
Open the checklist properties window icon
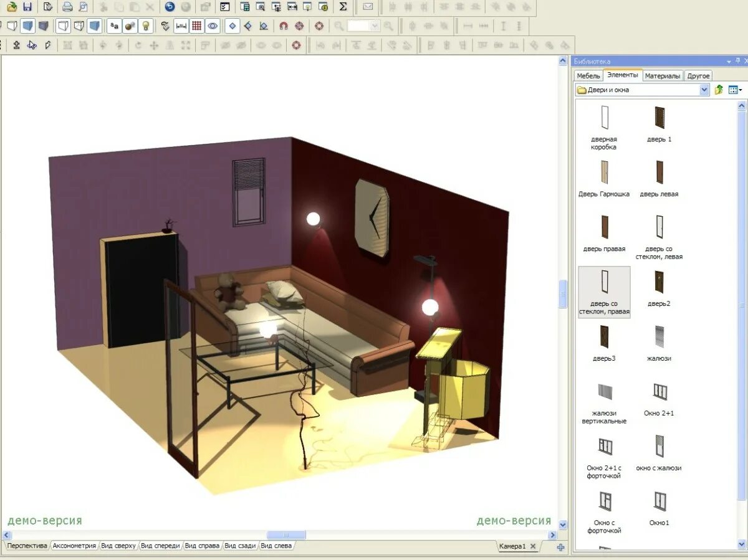tap(225, 7)
